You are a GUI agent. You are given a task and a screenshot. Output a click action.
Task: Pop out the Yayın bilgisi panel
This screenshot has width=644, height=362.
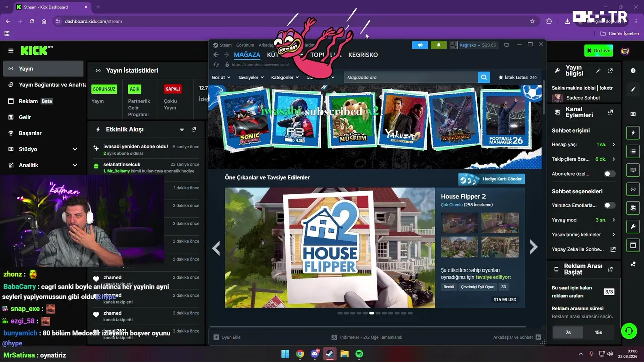610,71
